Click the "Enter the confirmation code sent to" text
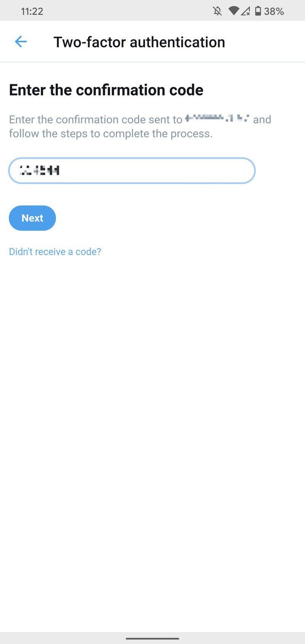Image resolution: width=305 pixels, height=644 pixels. [96, 120]
